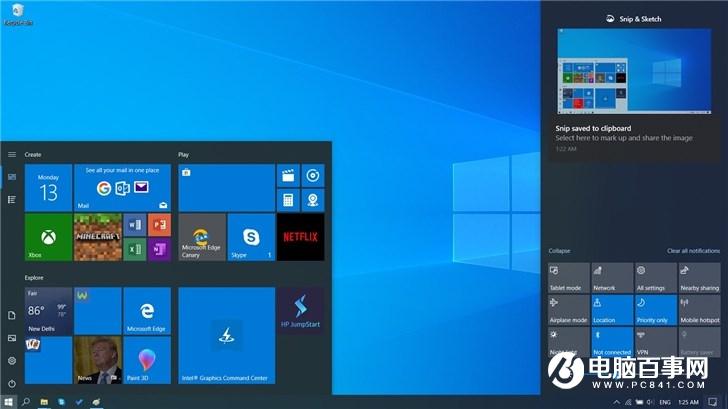
Task: Launch the Microsoft Edge tile
Action: 147,311
